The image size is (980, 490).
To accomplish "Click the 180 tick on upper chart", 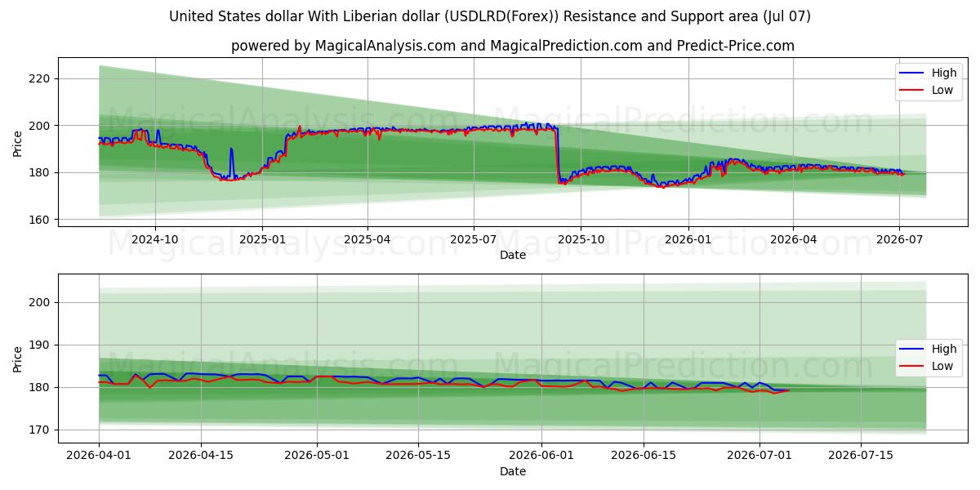I will tap(41, 172).
